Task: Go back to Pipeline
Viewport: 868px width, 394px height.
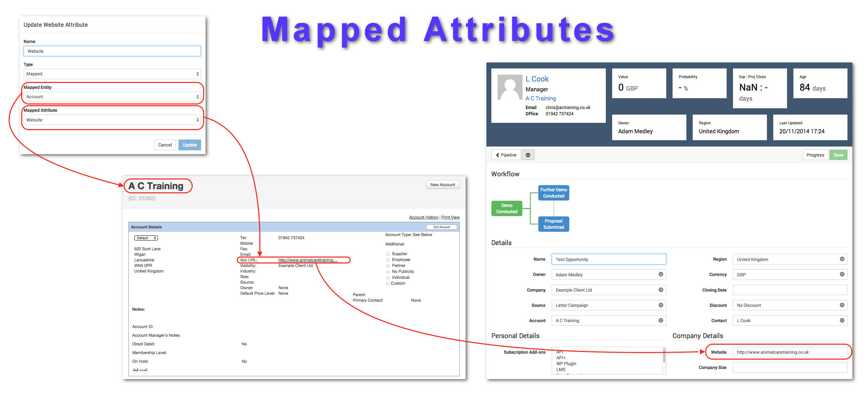Action: [506, 155]
